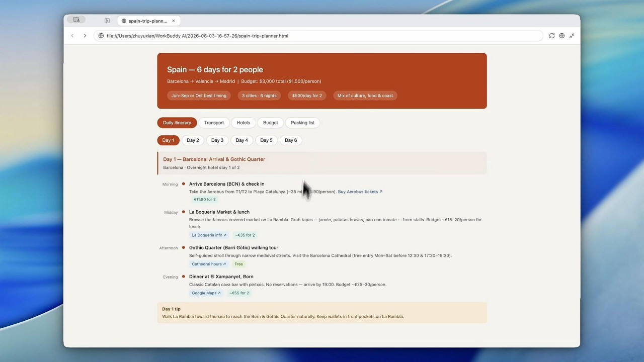The height and width of the screenshot is (362, 644).
Task: Show the Budget tab
Action: pyautogui.click(x=270, y=123)
